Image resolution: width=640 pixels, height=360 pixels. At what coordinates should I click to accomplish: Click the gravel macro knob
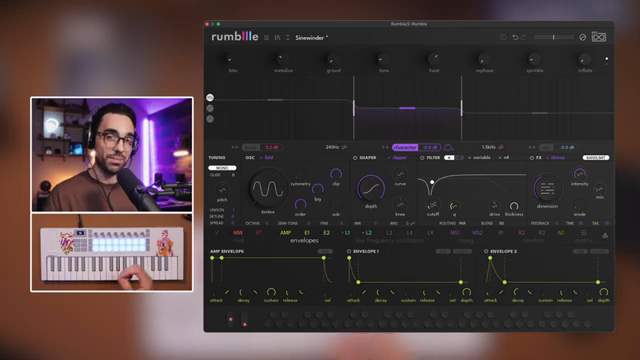[x=333, y=59]
